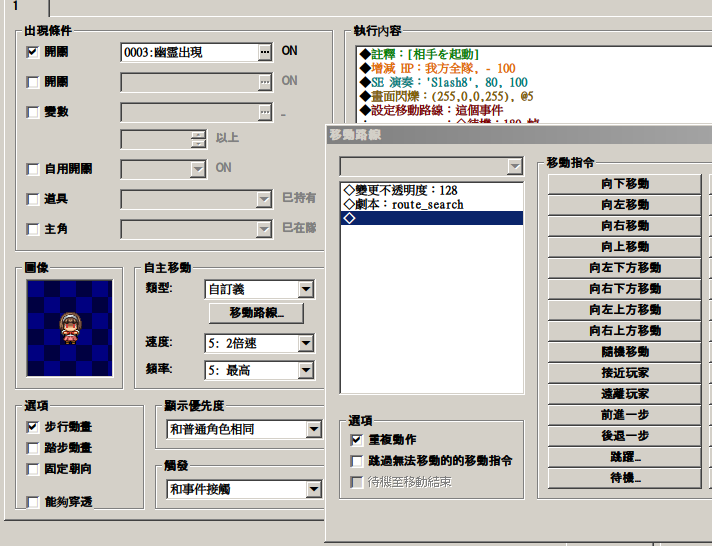Open switch selector for 0003:幽靈出現
The width and height of the screenshot is (712, 546).
coord(265,52)
